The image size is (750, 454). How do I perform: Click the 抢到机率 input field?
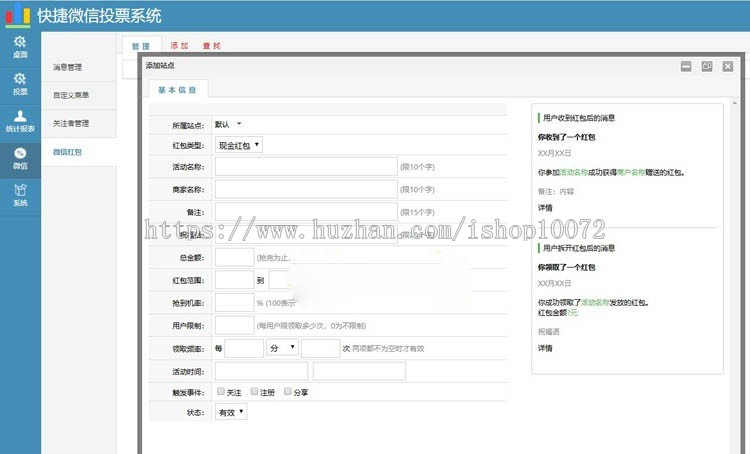(234, 303)
